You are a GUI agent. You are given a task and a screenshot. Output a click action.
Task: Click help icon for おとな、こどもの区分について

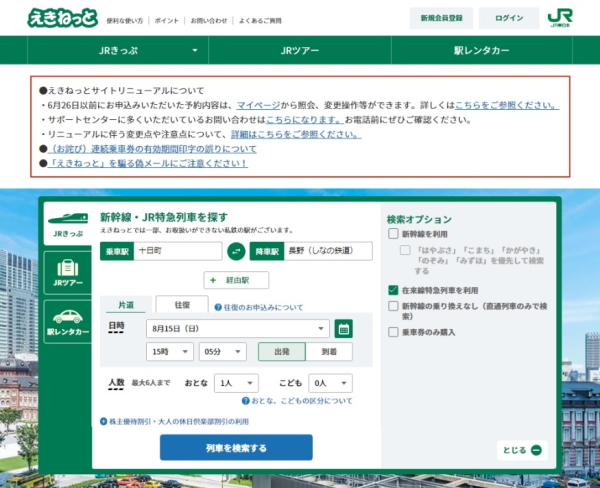click(x=246, y=401)
